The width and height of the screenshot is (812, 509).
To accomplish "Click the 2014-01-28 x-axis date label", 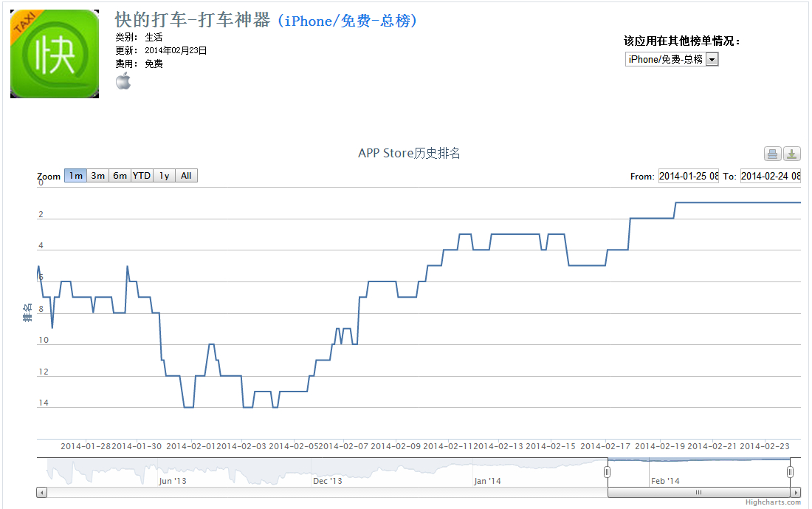I will (x=86, y=446).
